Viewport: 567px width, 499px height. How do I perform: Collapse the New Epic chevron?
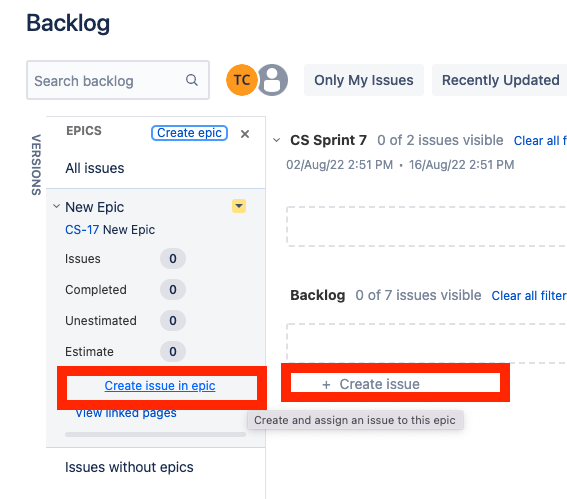click(56, 206)
